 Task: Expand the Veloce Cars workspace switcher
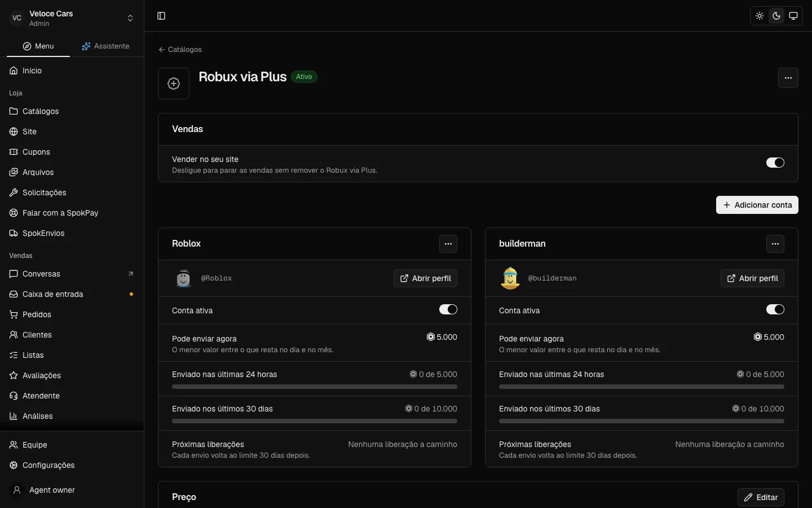point(72,18)
